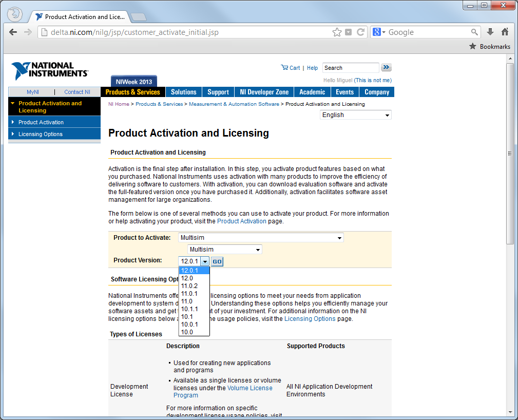Viewport: 518px width, 420px height.
Task: Click the search go arrows button
Action: pos(387,67)
